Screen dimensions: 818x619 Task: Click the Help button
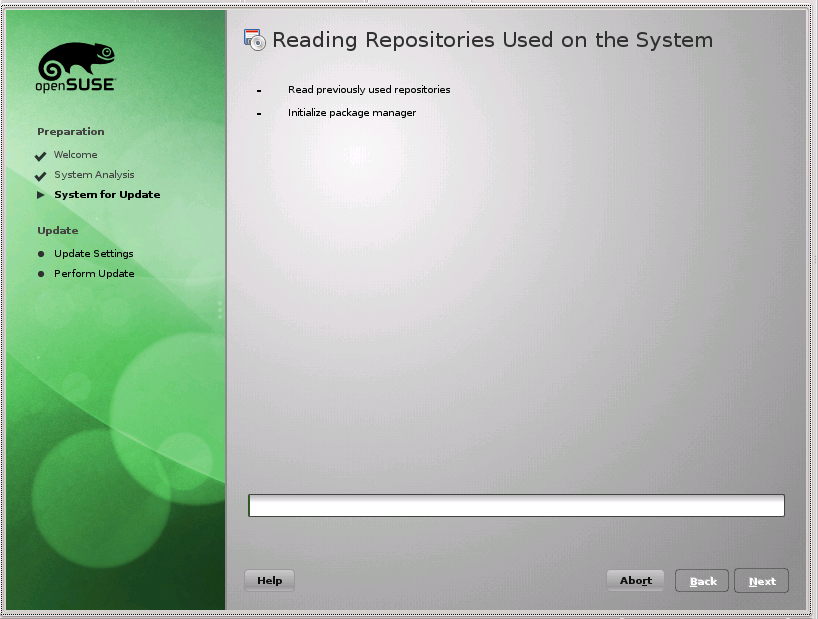(269, 580)
